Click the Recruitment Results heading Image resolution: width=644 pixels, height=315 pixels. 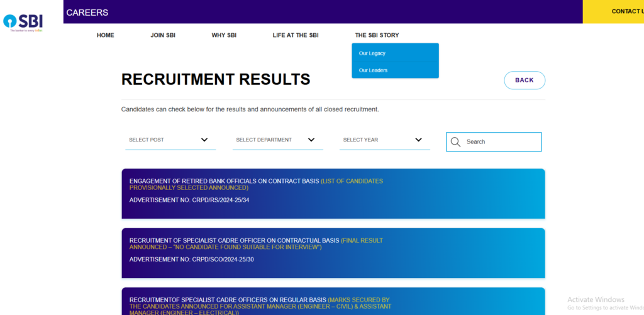click(216, 80)
